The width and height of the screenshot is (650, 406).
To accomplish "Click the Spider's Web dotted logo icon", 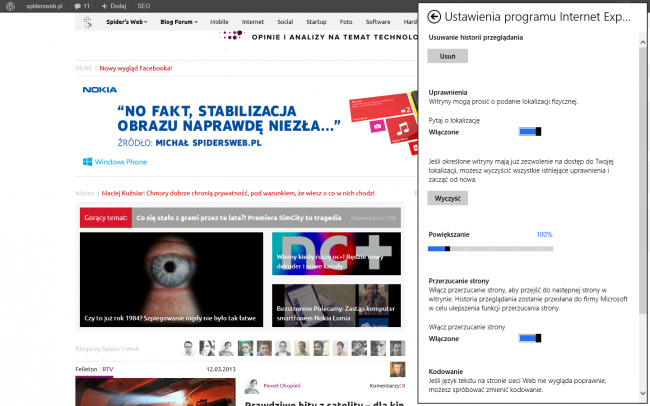I will coord(87,22).
